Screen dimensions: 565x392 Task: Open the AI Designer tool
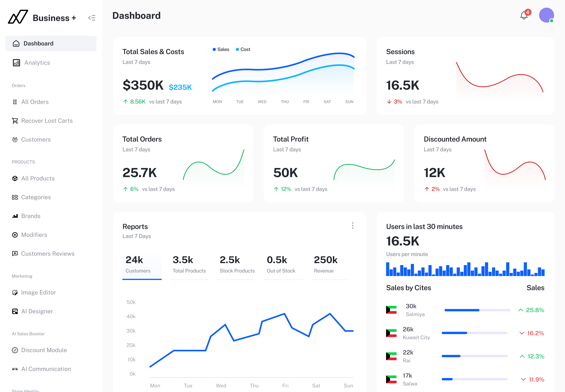point(37,311)
